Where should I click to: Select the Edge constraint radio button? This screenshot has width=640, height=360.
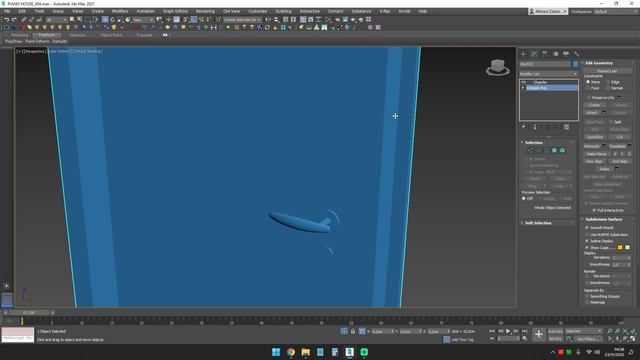click(x=608, y=82)
